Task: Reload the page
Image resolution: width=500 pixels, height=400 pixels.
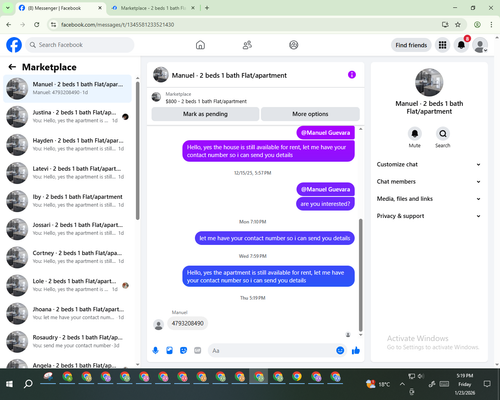Action: tap(37, 25)
